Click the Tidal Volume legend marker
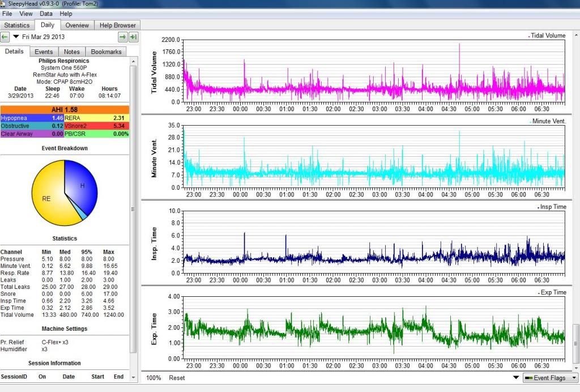Image resolution: width=580 pixels, height=392 pixels. (529, 36)
